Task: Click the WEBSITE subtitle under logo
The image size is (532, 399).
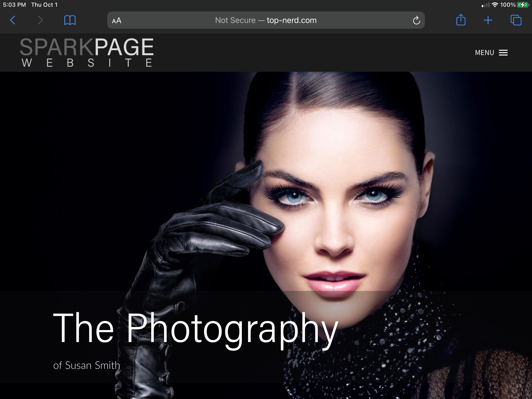Action: 87,63
